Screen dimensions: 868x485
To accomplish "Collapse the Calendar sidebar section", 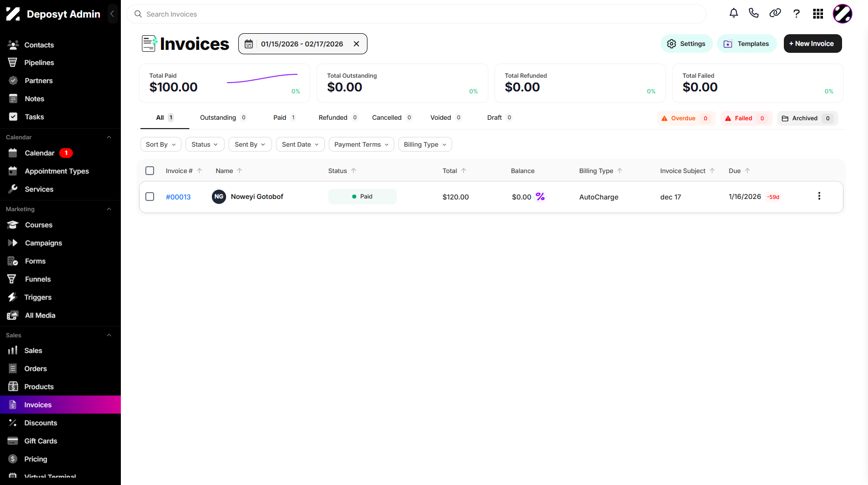I will coord(109,137).
